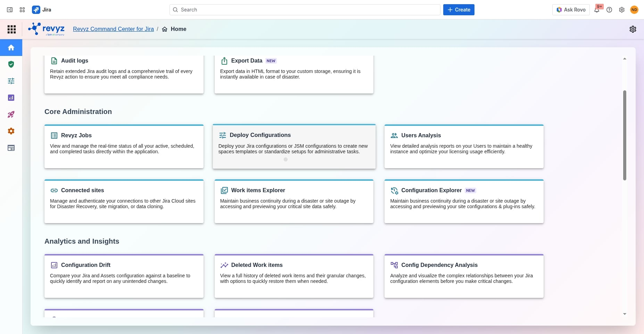
Task: Open the Work items Explorer card
Action: click(294, 202)
